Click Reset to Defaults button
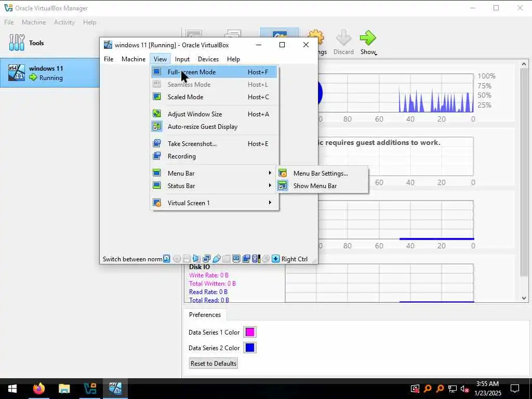The height and width of the screenshot is (399, 532). (214, 363)
